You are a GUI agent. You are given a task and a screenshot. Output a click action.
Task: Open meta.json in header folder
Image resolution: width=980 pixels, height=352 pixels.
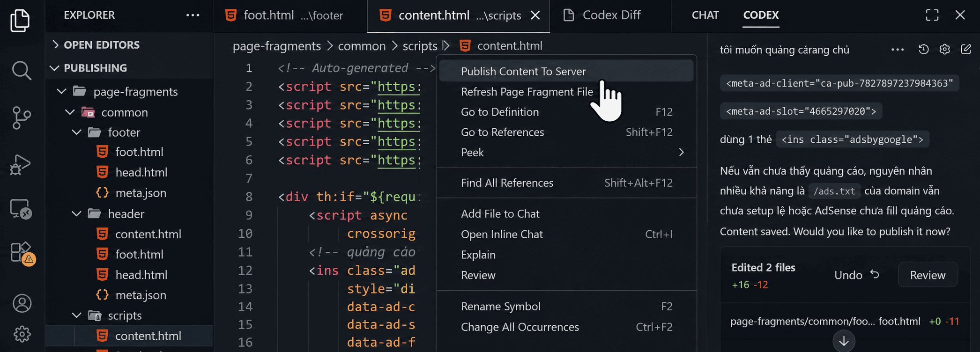click(x=141, y=295)
